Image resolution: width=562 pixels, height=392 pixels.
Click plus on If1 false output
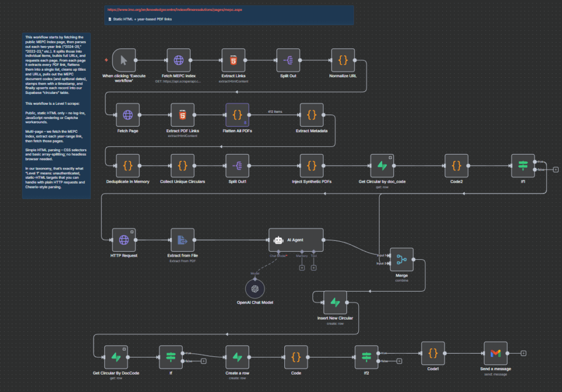tap(555, 170)
